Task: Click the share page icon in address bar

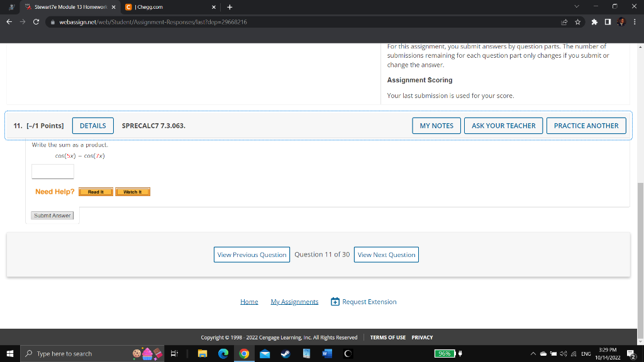Action: click(564, 22)
